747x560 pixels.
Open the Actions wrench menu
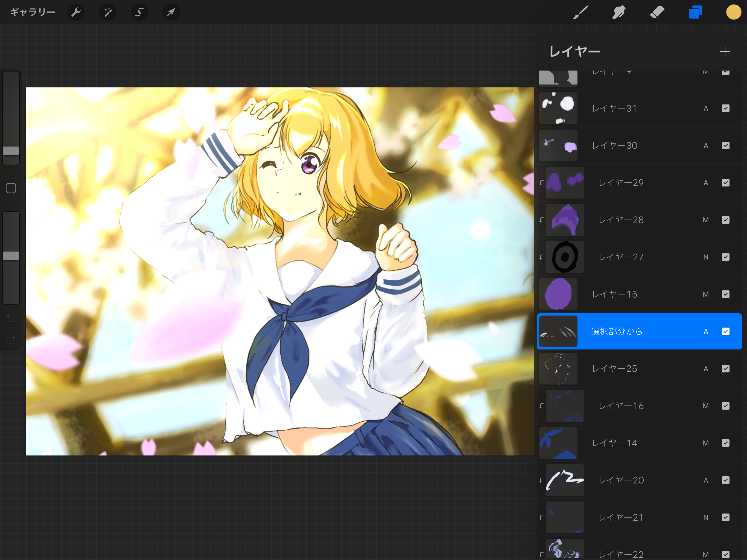[x=76, y=13]
